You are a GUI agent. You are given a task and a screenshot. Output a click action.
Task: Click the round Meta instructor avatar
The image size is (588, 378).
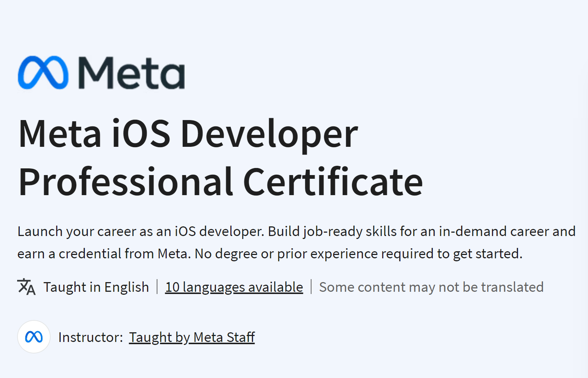[x=34, y=337]
